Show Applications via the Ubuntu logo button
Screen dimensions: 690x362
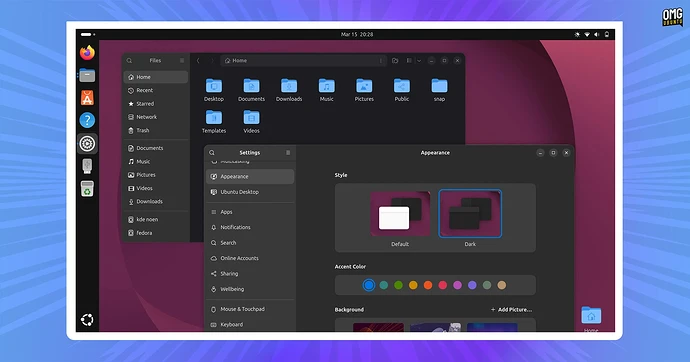[x=87, y=320]
